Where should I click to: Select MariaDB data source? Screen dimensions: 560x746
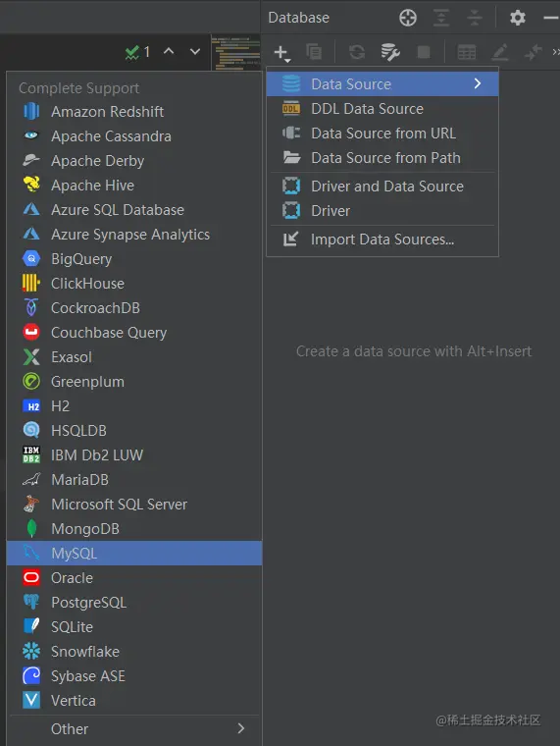(134, 480)
